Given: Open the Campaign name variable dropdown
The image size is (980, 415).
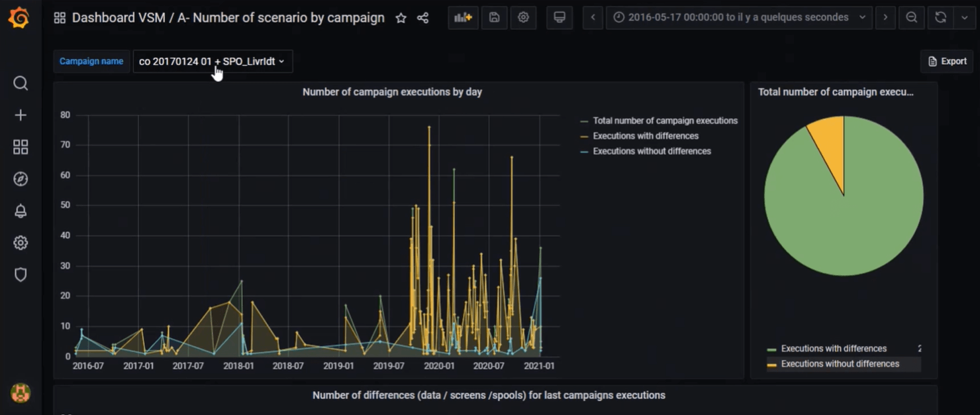Looking at the screenshot, I should (x=213, y=62).
